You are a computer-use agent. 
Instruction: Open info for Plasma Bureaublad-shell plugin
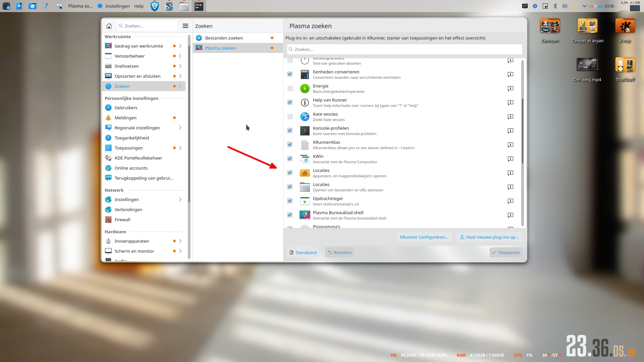tap(510, 215)
